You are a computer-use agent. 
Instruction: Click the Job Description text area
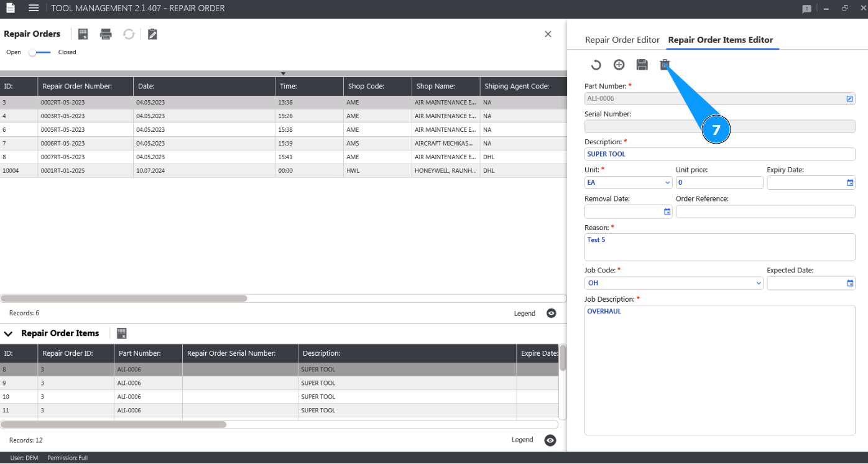[720, 370]
